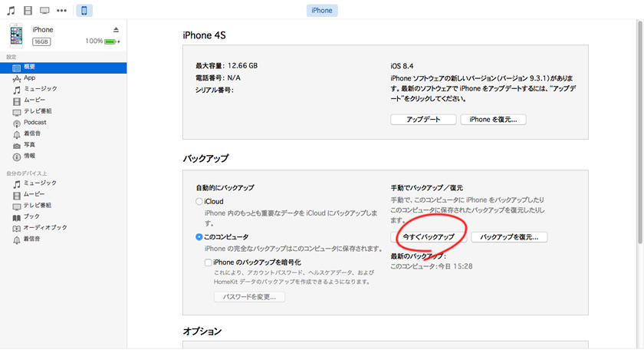Image resolution: width=644 pixels, height=353 pixels.
Task: Click the book icon beside ブック
Action: [16, 218]
